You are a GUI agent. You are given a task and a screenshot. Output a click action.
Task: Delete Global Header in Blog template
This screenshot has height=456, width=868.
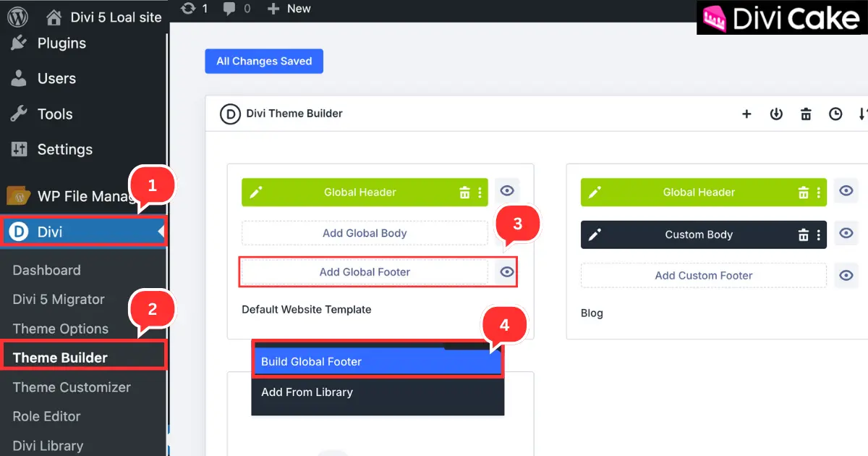coord(804,193)
